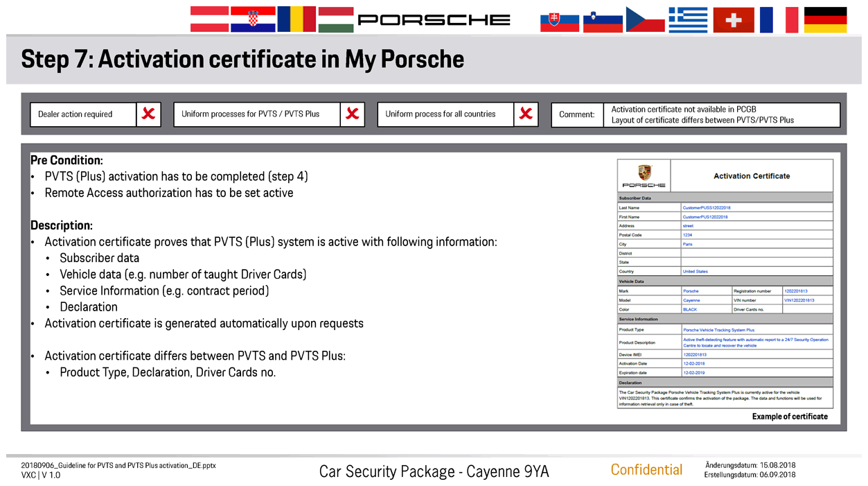
Task: Click 'Vehicle Data' section header in certificate
Action: pyautogui.click(x=632, y=281)
